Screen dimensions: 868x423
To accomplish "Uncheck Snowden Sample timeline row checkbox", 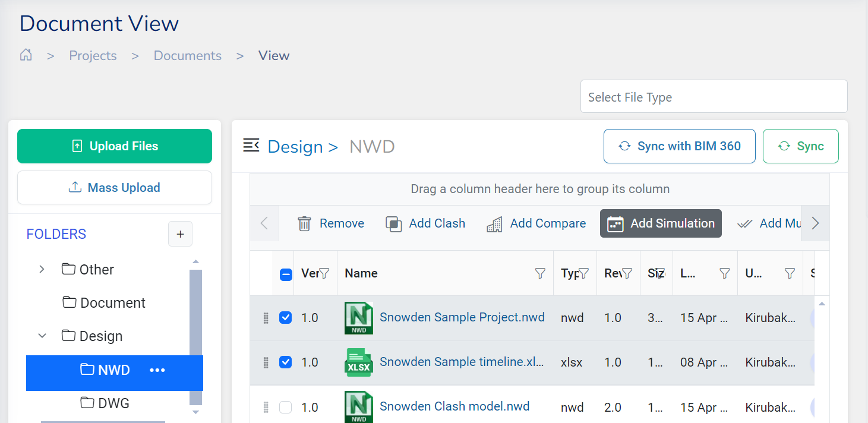I will pyautogui.click(x=286, y=362).
